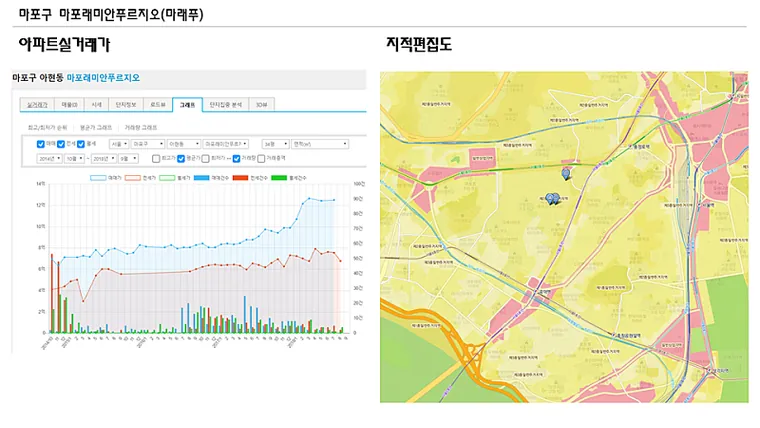The height and width of the screenshot is (428, 760).
Task: Uncheck the 매매 checkbox
Action: (41, 144)
